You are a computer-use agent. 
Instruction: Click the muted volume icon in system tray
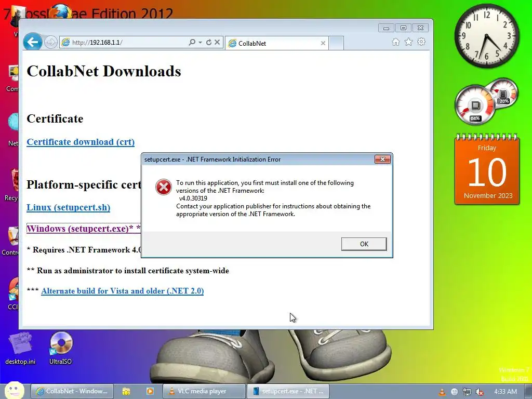point(480,392)
